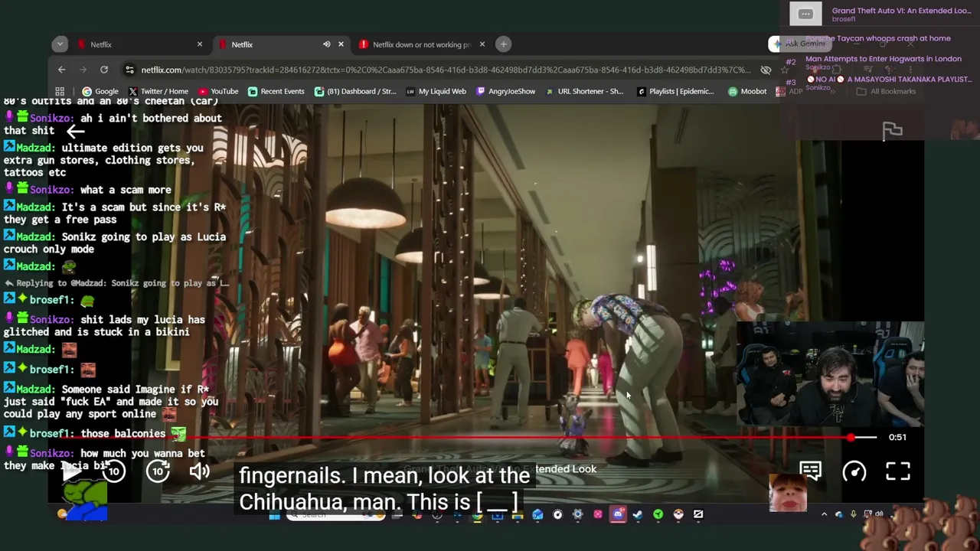This screenshot has height=551, width=980.
Task: Mute audio on the playing Netflix tab
Action: point(327,44)
